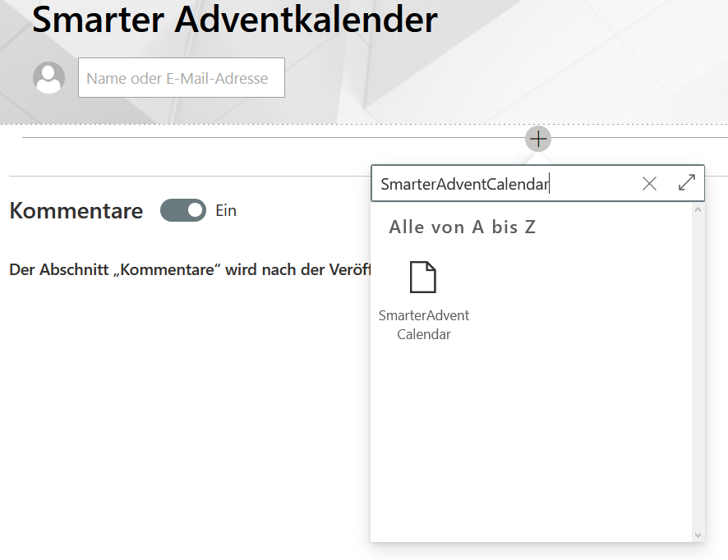Click the scrollbar up-arrow chevron in the picker
728x560 pixels.
(x=699, y=209)
